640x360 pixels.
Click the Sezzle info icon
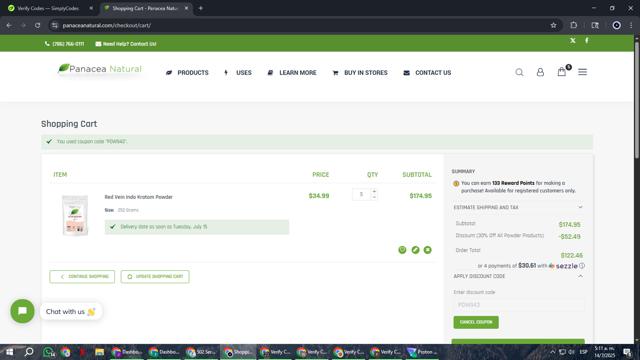[582, 266]
